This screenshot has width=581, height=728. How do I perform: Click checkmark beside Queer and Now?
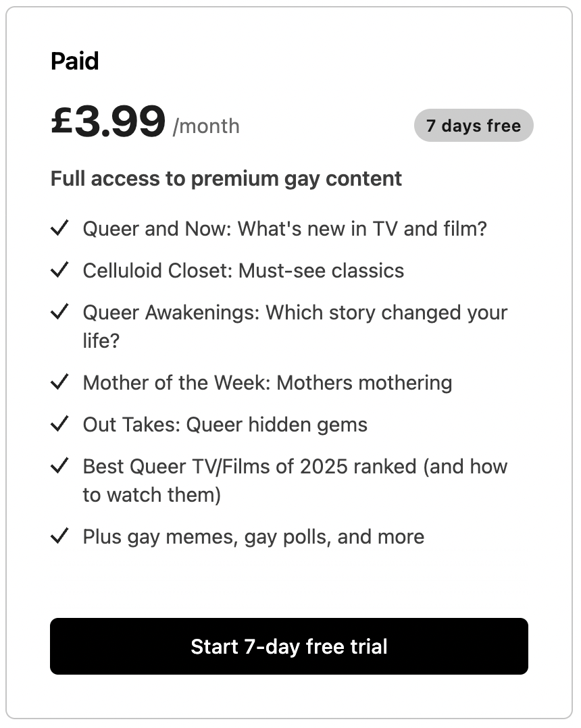point(60,229)
